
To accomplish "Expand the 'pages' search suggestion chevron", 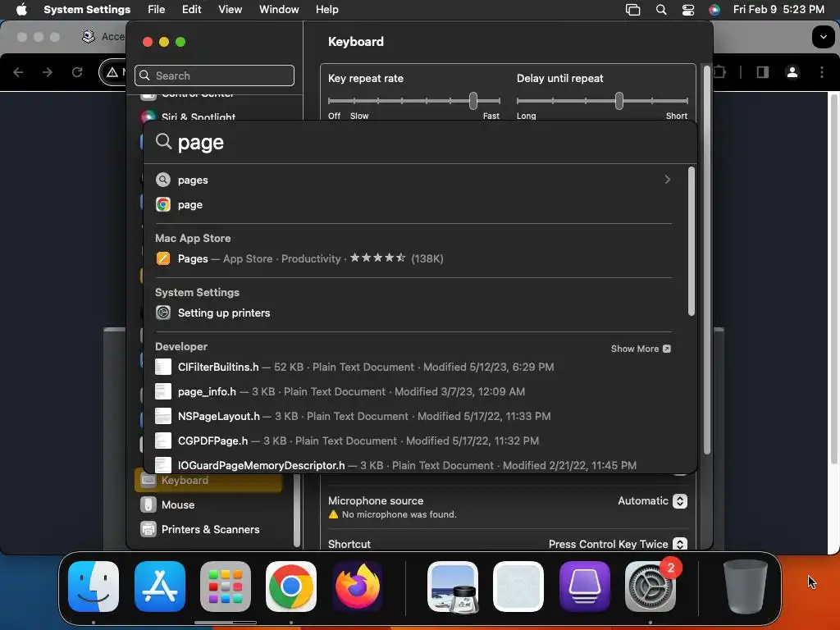I will pos(667,180).
